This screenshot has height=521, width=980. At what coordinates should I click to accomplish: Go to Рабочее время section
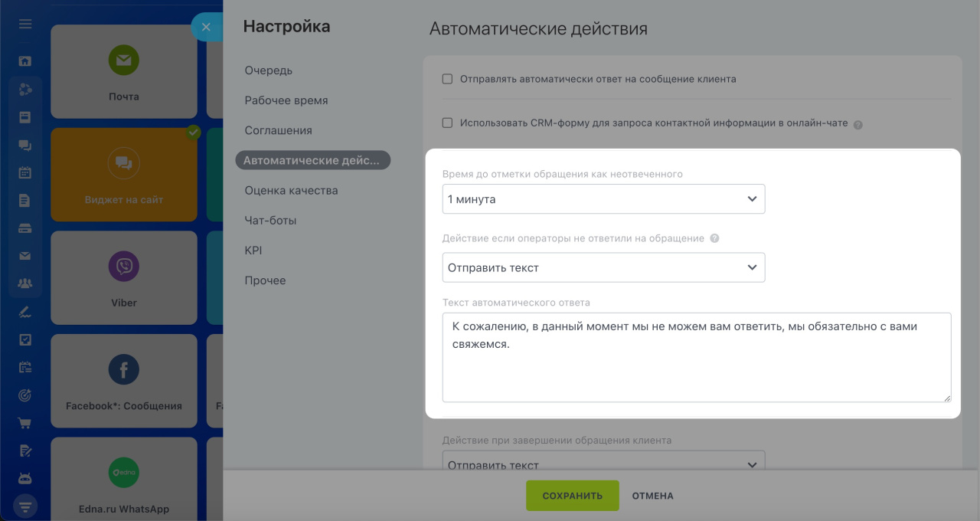286,100
